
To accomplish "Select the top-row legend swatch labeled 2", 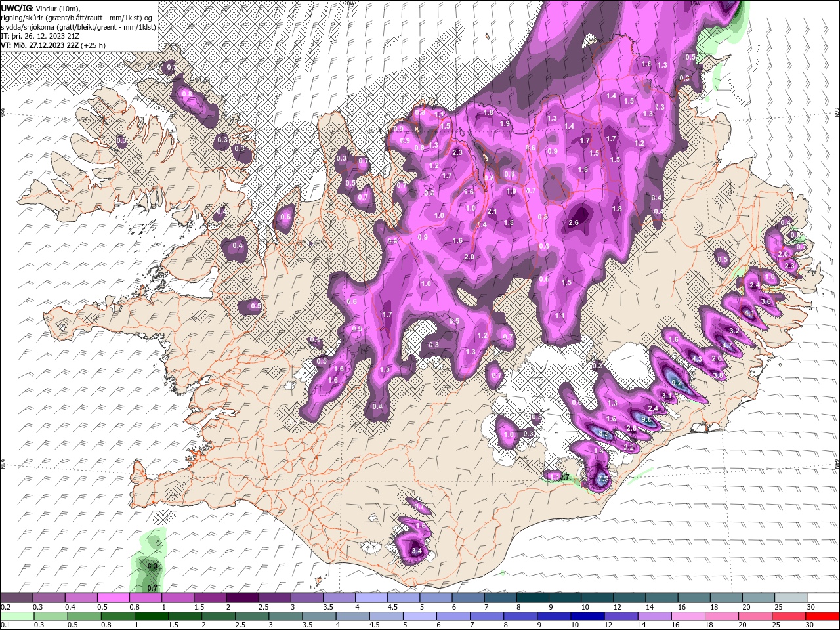I will pos(242,598).
